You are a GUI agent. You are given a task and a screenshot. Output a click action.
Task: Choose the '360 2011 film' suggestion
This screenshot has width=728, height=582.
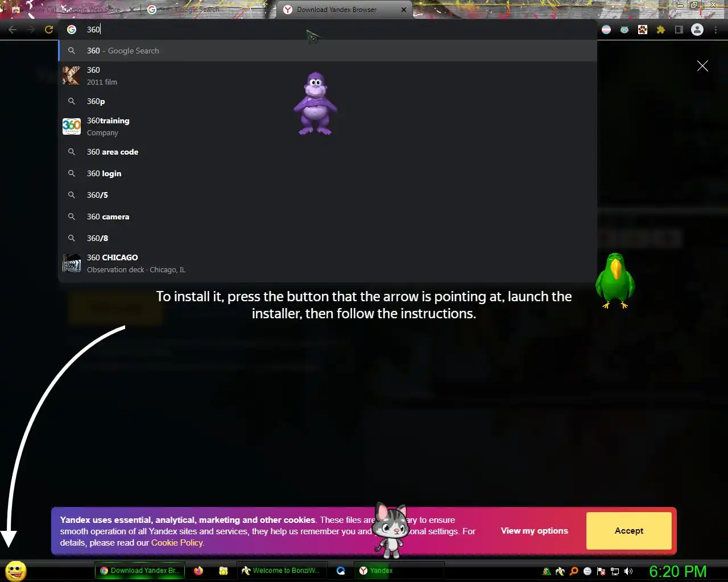click(x=328, y=76)
